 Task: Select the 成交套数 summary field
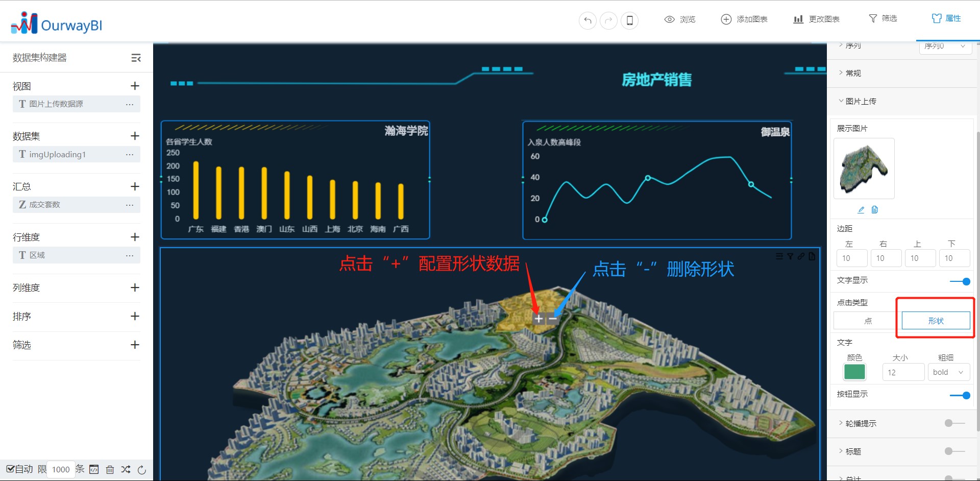(77, 205)
